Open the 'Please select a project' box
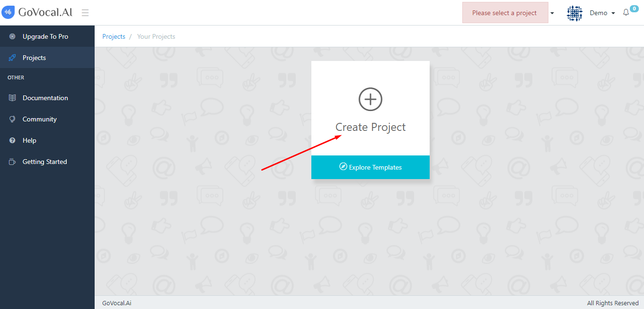 (x=505, y=13)
